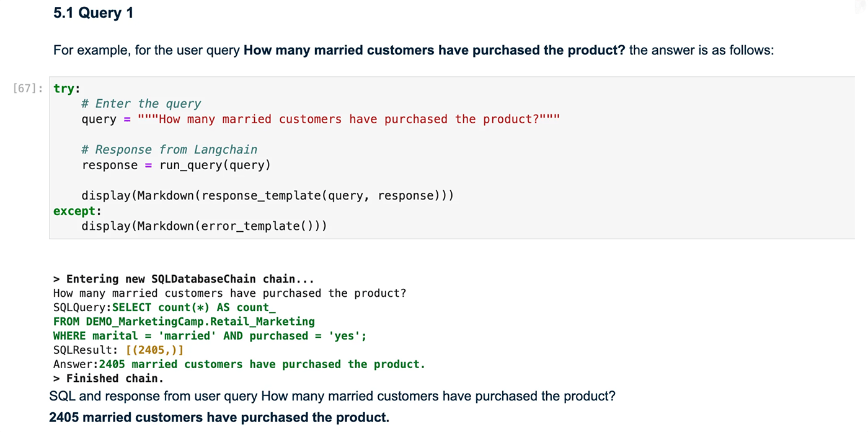Click the green 'Answer:' output sentence

tap(262, 364)
